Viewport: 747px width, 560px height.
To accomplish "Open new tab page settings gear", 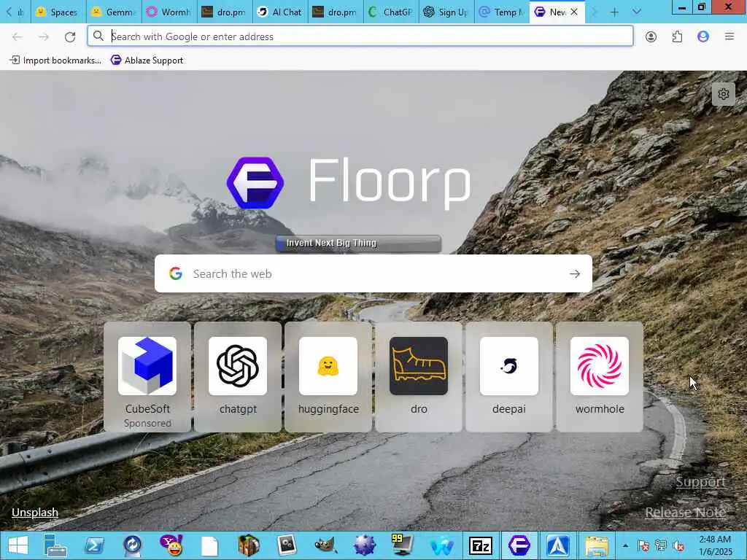I will [x=723, y=94].
